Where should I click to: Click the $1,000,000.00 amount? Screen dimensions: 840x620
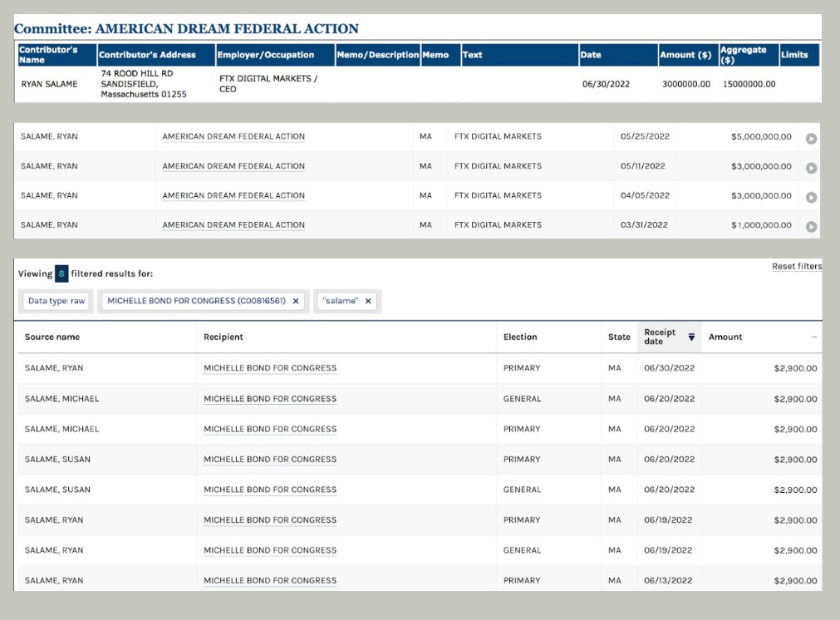[x=761, y=225]
